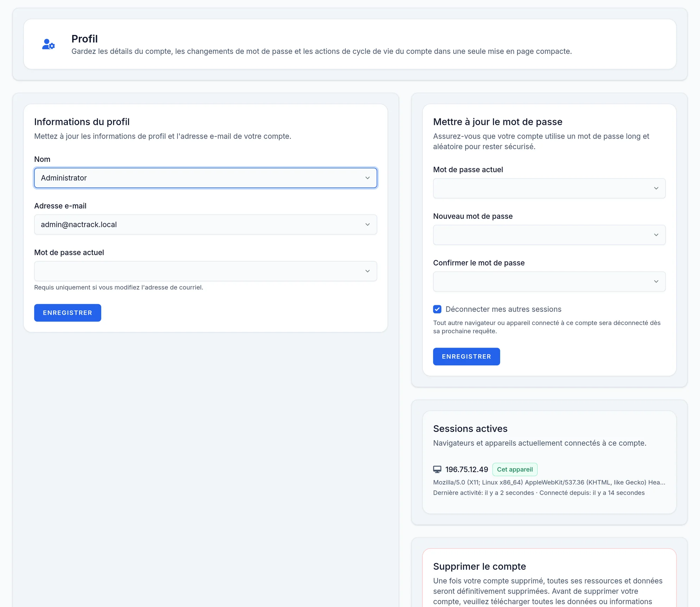
Task: Click the admin@nactrack.local email field
Action: click(x=205, y=224)
